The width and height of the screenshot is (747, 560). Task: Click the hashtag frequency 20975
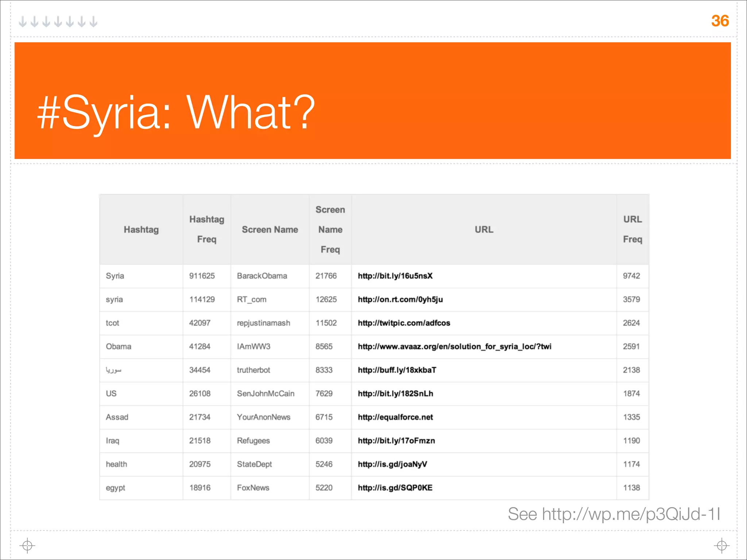pos(200,464)
